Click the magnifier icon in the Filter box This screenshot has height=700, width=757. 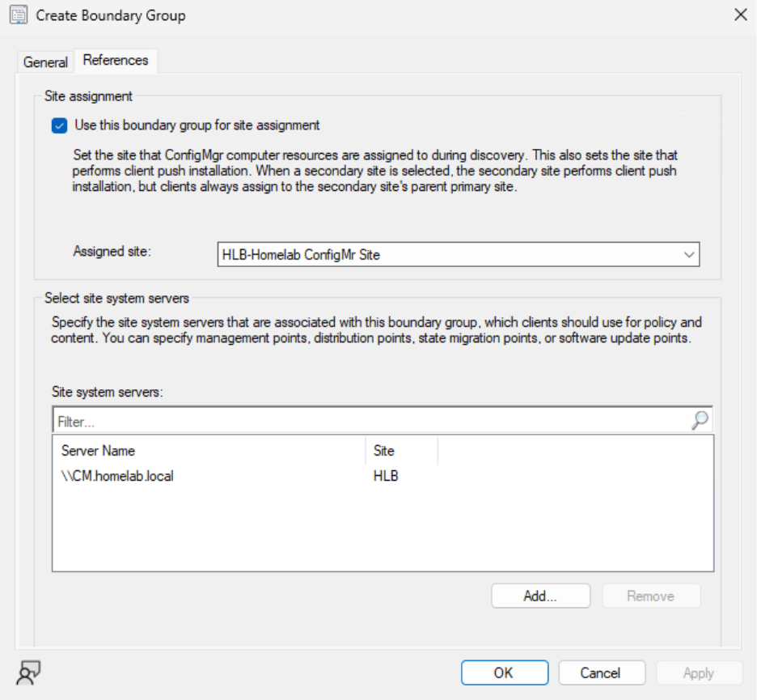tap(701, 421)
